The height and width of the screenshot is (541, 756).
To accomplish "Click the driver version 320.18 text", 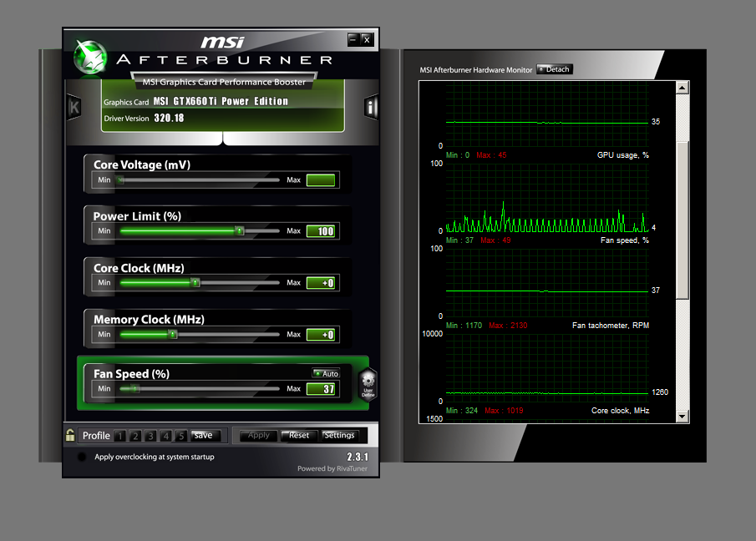I will pos(169,118).
